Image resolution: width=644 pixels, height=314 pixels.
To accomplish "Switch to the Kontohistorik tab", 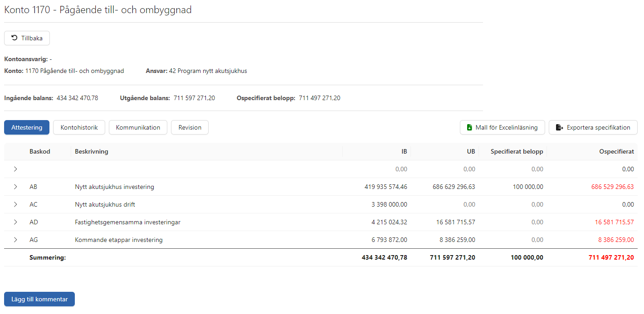I will 79,127.
